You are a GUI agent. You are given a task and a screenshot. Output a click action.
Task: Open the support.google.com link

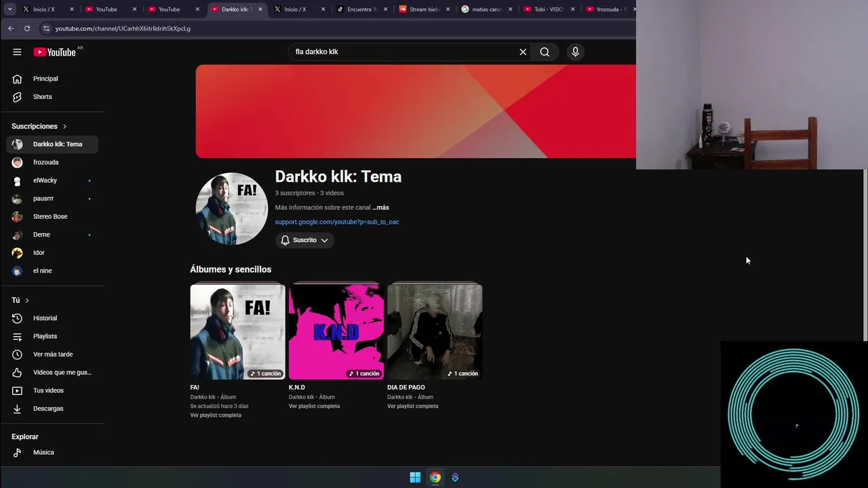(x=337, y=222)
